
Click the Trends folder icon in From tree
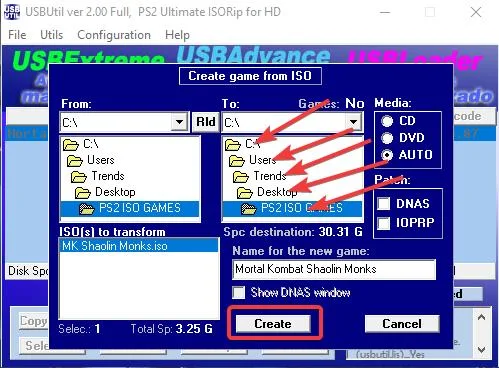click(79, 177)
